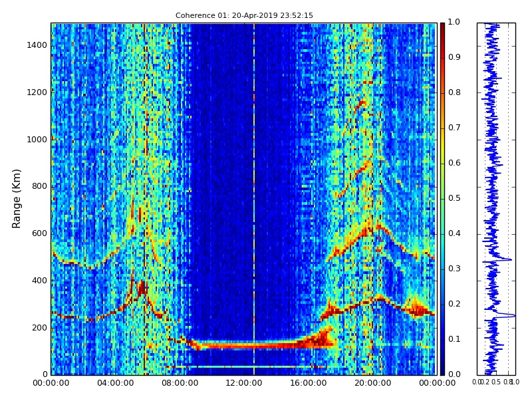The image size is (532, 399).
Task: Click the red high-coherence band near 120 km
Action: tap(261, 345)
